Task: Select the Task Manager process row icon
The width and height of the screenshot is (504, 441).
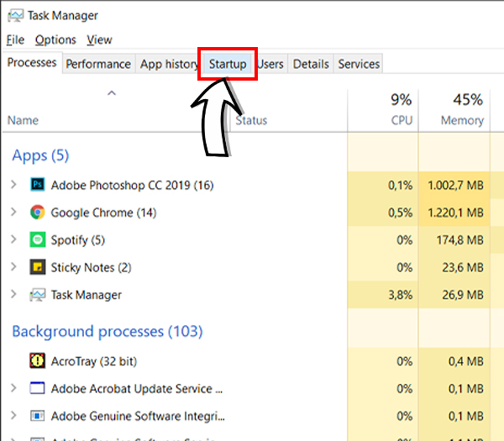Action: (38, 295)
